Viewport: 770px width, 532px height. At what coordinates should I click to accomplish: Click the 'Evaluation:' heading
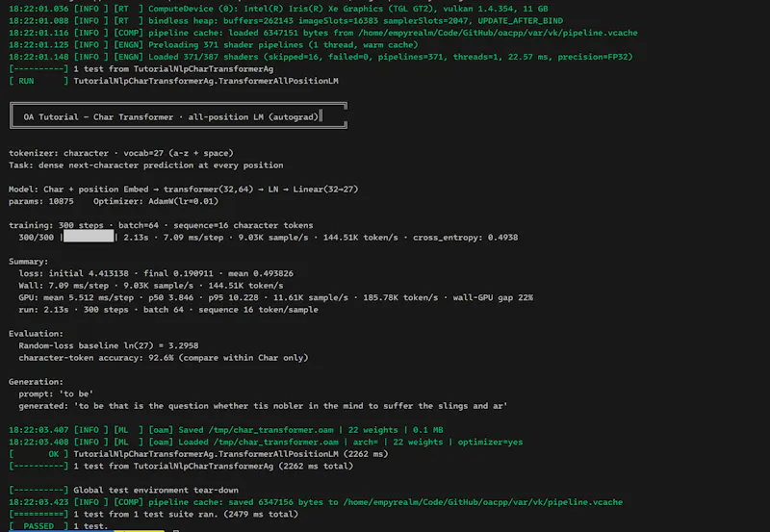36,334
